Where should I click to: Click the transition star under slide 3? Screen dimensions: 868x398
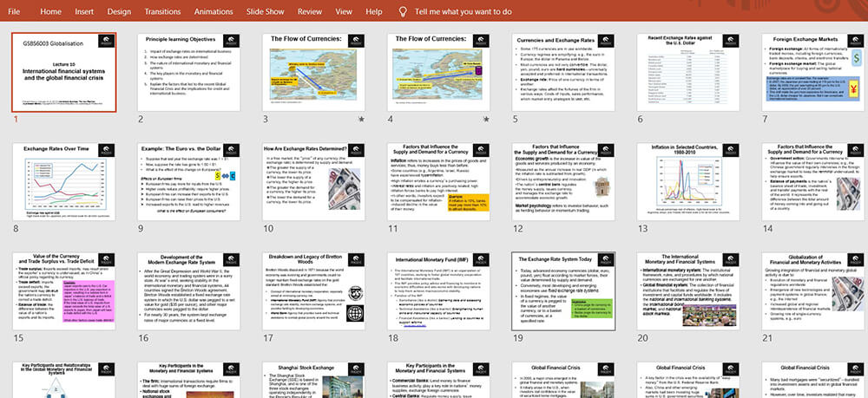point(361,119)
